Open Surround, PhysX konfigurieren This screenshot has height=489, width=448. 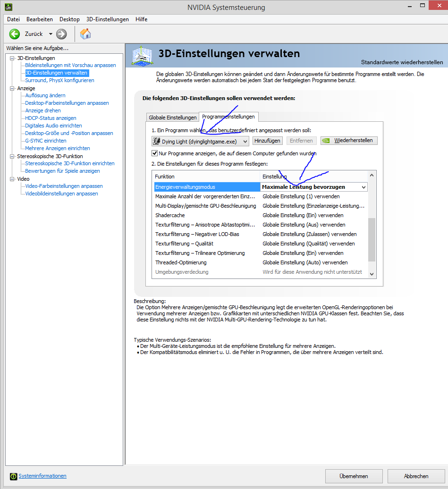(59, 80)
